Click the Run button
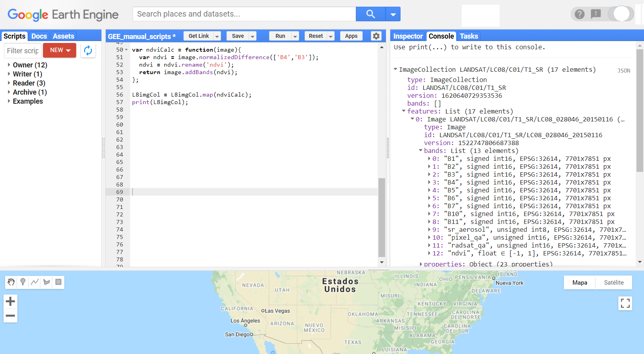 [x=280, y=36]
